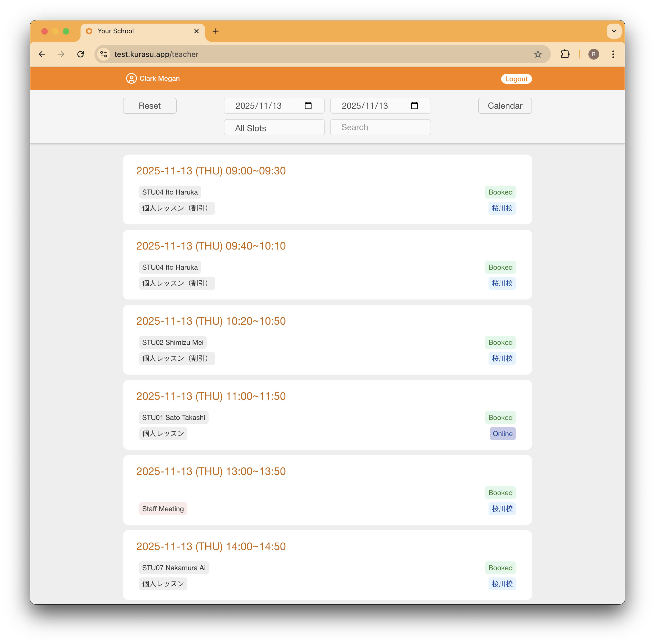Image resolution: width=655 pixels, height=644 pixels.
Task: Open the start date calendar picker icon
Action: pos(308,106)
